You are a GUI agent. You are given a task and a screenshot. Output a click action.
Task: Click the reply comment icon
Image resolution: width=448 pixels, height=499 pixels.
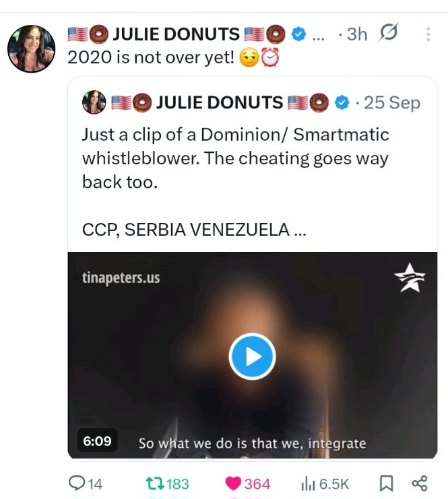pyautogui.click(x=77, y=483)
